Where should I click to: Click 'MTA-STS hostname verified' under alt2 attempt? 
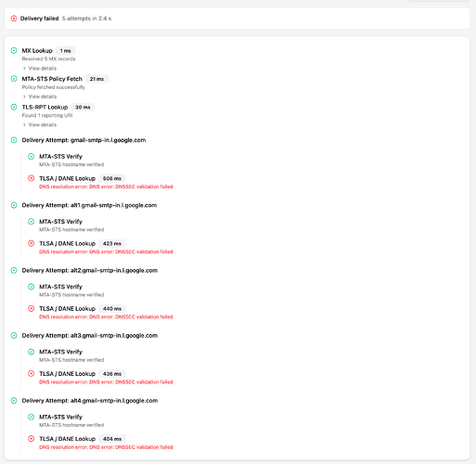71,295
